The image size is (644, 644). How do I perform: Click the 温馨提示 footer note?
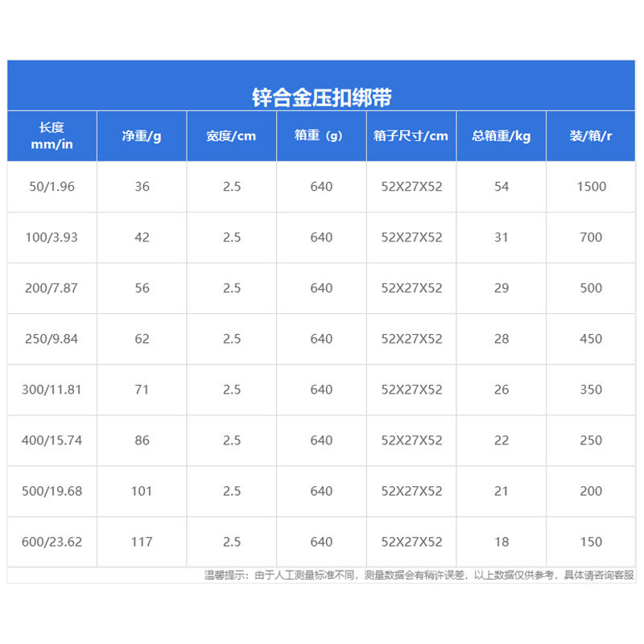click(x=419, y=576)
